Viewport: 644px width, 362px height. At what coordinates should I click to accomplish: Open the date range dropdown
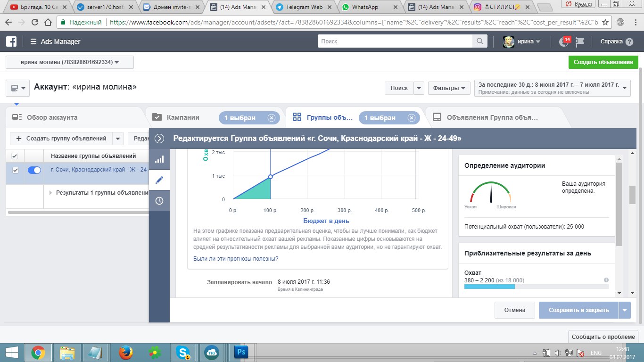553,88
